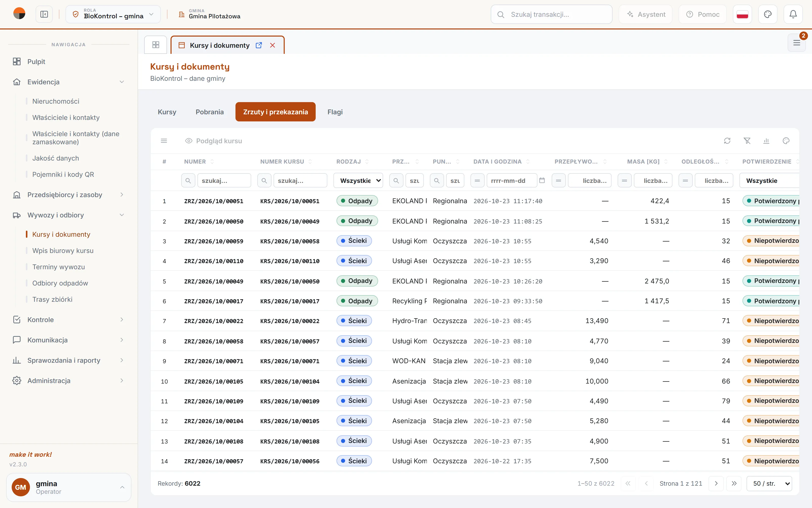Click the Asystent button
Viewport: 812px width, 508px height.
pos(646,14)
